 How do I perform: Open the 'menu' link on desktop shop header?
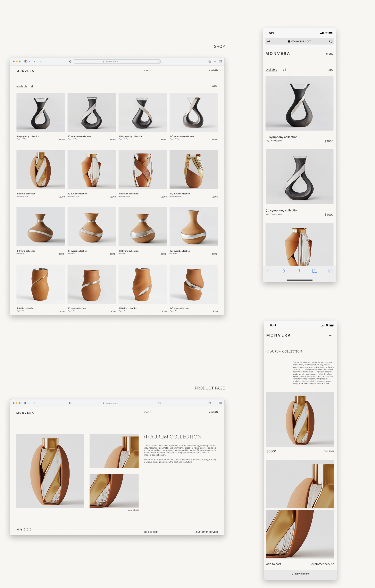(147, 70)
